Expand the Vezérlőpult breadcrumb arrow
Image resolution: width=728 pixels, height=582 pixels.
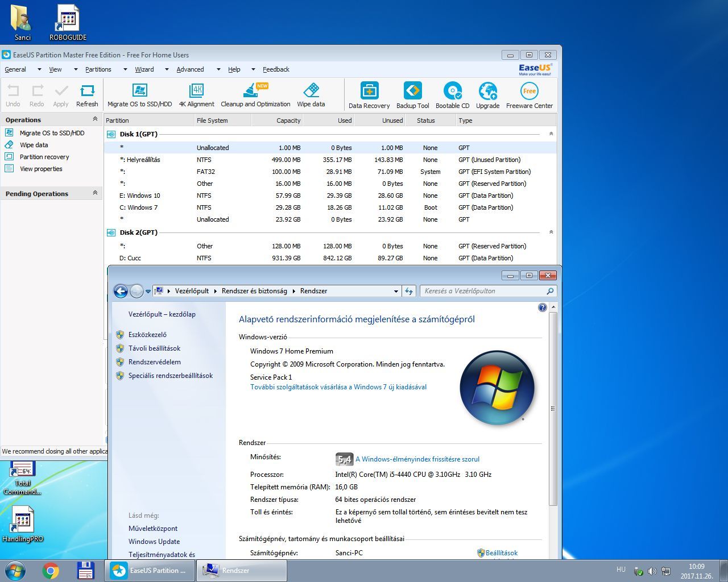[x=216, y=291]
